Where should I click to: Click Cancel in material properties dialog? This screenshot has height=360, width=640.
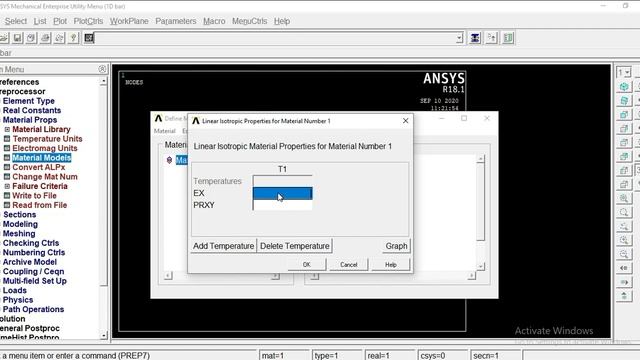[x=349, y=264]
